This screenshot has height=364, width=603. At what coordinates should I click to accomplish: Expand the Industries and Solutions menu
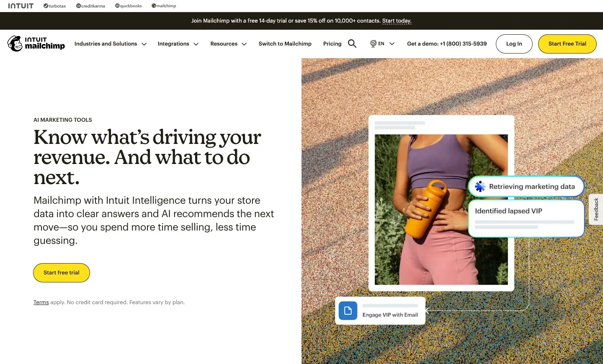pyautogui.click(x=111, y=44)
